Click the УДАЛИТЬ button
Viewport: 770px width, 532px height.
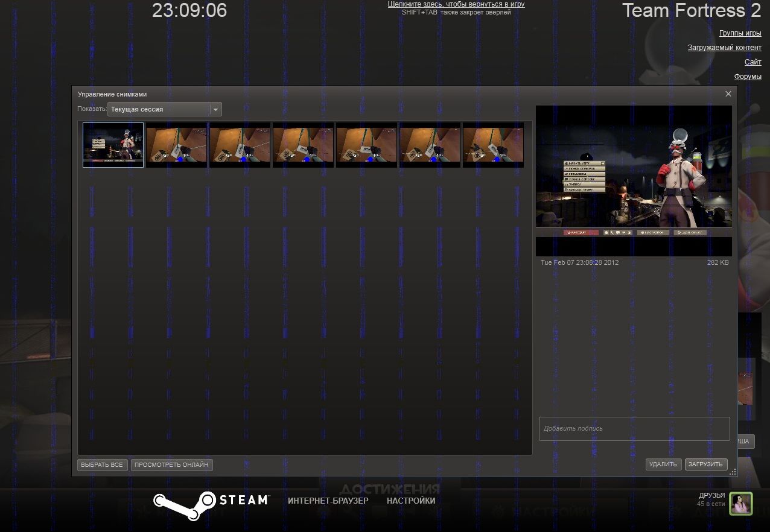coord(663,464)
